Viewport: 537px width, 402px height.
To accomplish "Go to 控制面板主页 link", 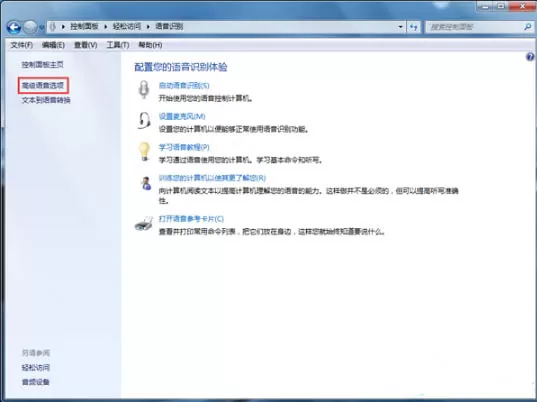I will 42,64.
